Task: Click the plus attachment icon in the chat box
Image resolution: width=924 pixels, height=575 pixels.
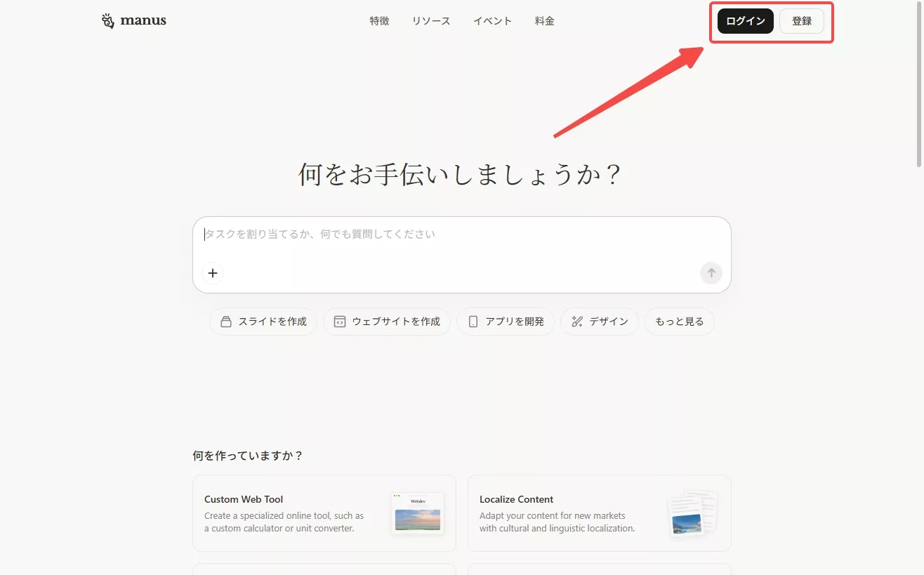Action: 213,273
